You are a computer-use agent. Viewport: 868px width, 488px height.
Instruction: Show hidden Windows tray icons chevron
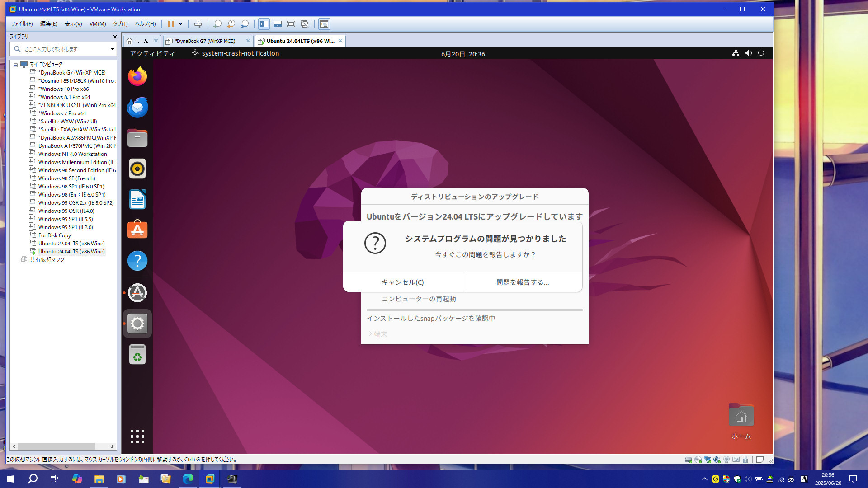tap(704, 479)
